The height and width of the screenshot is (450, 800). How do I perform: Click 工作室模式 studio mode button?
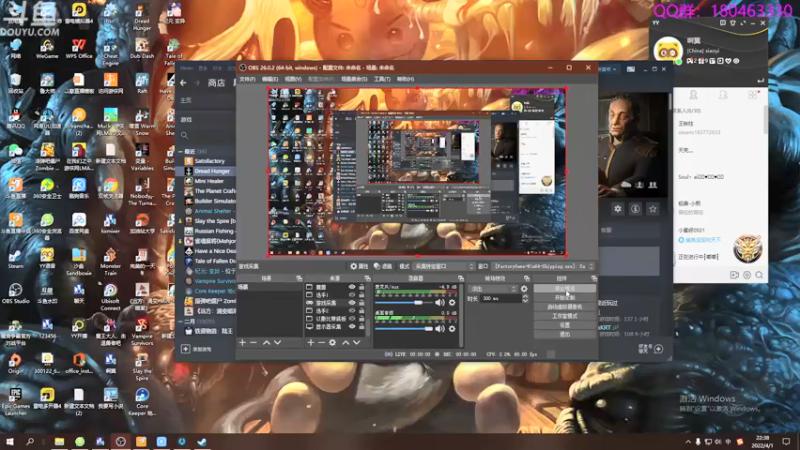[564, 316]
